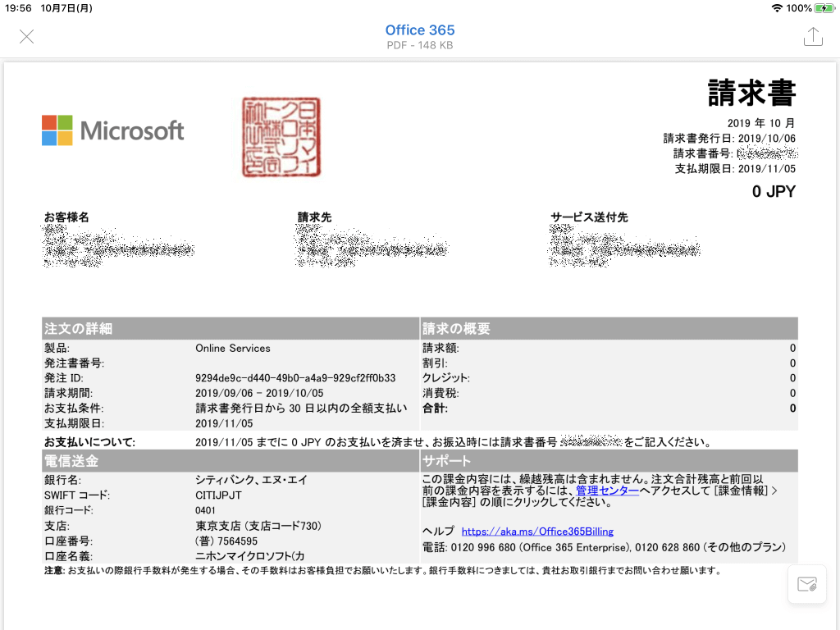Tap the 支払期限日: 2019/11/05 header line
The height and width of the screenshot is (630, 840).
tap(735, 169)
